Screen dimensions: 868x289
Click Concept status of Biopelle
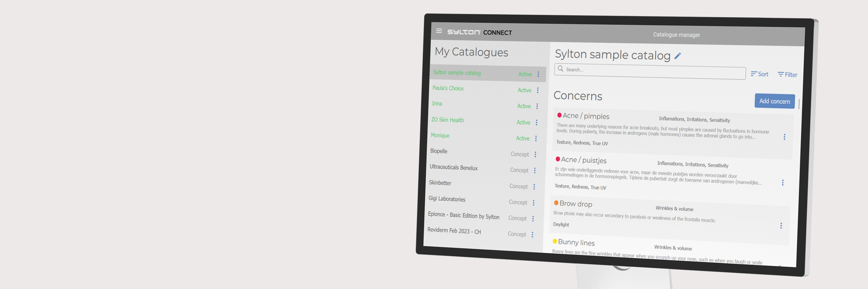(x=519, y=154)
